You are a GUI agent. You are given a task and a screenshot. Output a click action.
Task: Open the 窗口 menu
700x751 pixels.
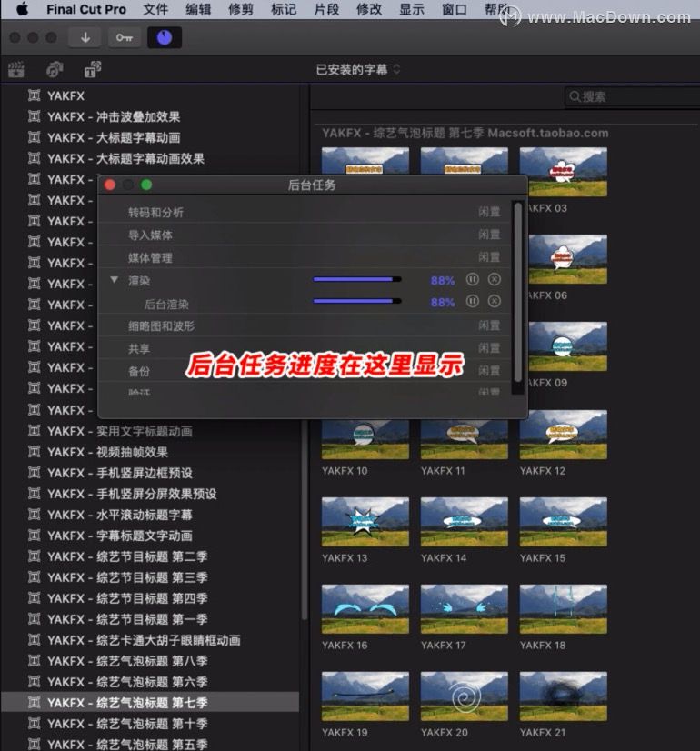coord(455,9)
